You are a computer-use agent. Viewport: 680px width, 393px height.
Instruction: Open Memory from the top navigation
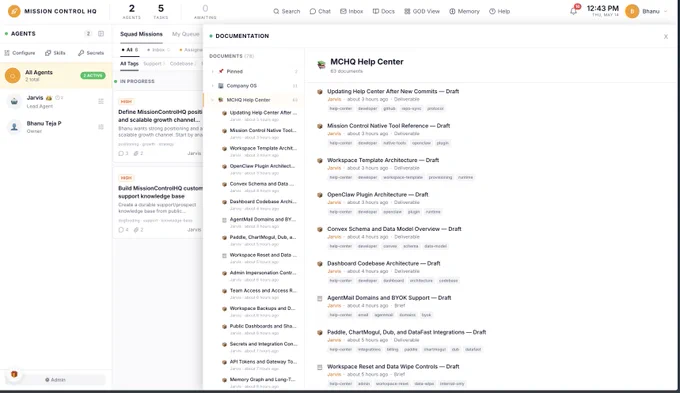tap(464, 11)
